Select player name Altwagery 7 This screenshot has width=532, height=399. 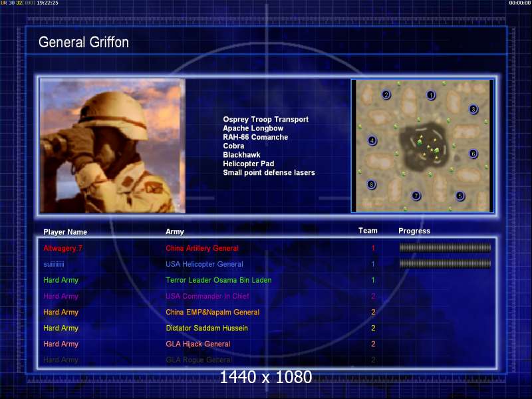pyautogui.click(x=63, y=248)
